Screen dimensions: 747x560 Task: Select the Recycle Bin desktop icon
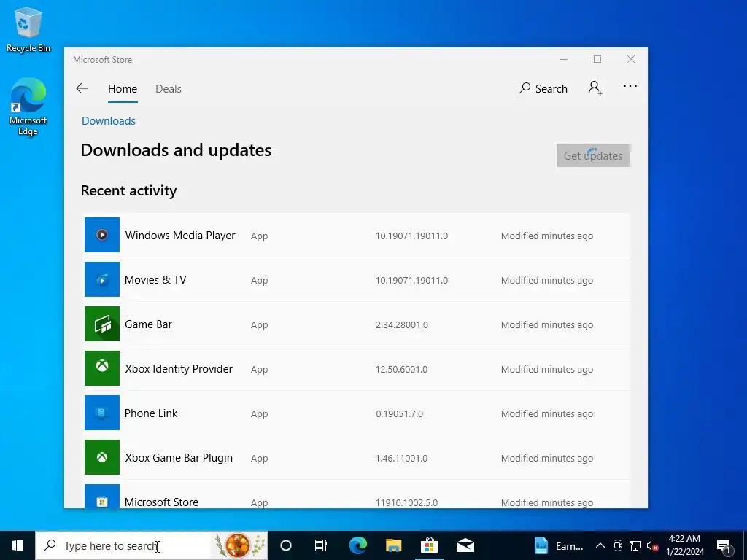28,29
